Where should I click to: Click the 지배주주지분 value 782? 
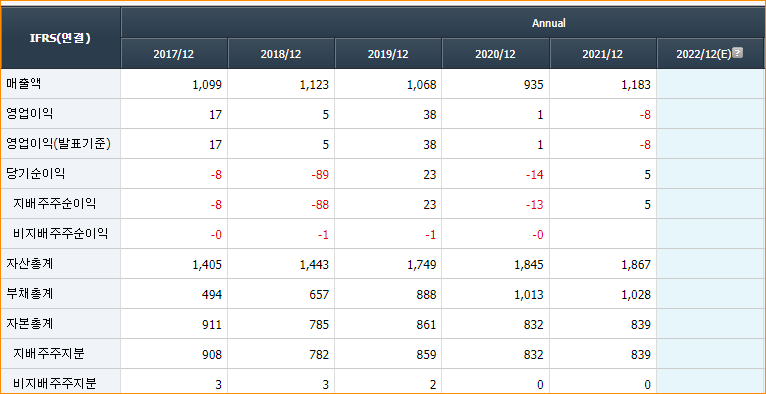click(x=319, y=354)
